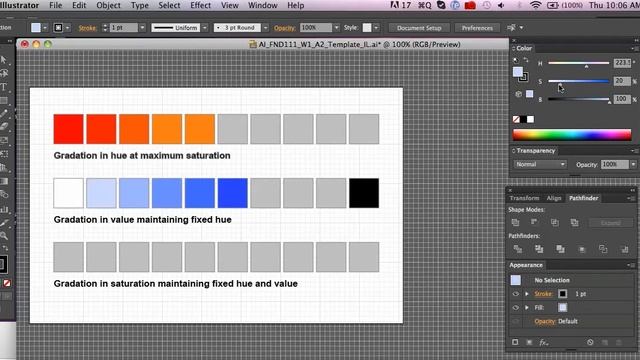Click the Crop pathfinder icon
This screenshot has width=640, height=360.
(582, 249)
